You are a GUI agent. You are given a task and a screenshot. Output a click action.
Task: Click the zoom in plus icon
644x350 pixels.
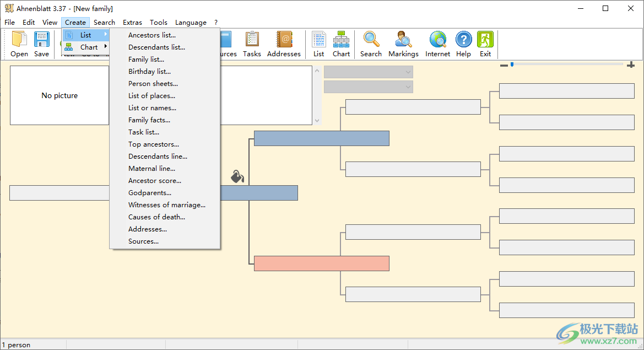(x=631, y=65)
